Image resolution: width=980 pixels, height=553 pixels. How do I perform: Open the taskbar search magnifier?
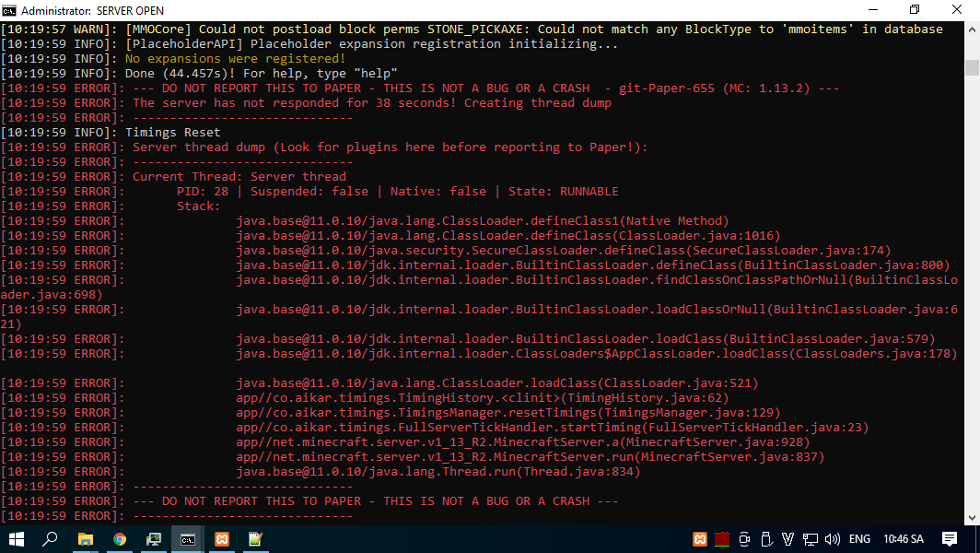[x=50, y=538]
